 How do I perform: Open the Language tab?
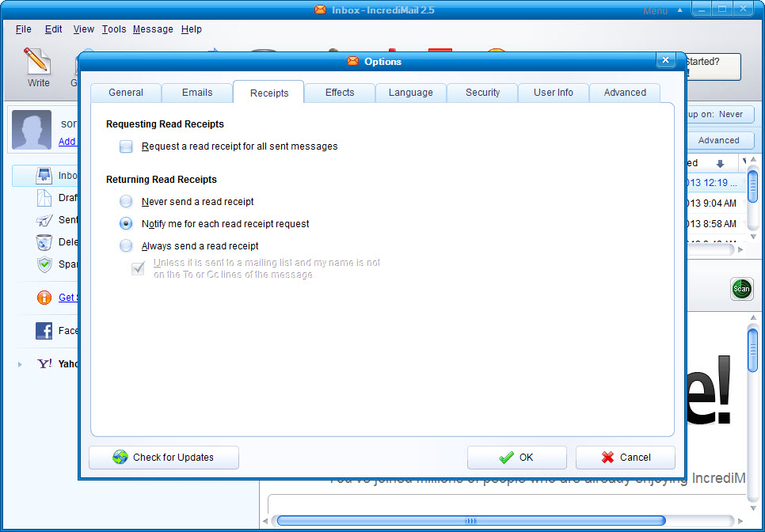411,93
